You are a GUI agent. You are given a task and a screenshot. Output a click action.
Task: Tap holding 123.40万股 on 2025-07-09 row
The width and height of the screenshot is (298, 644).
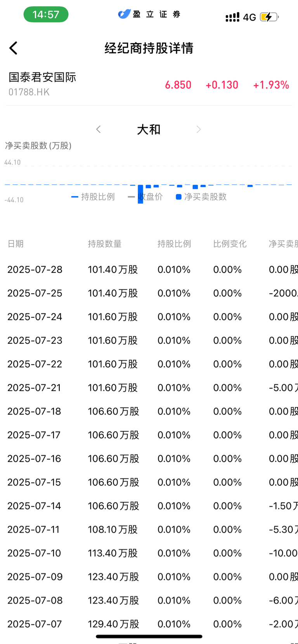coord(114,577)
